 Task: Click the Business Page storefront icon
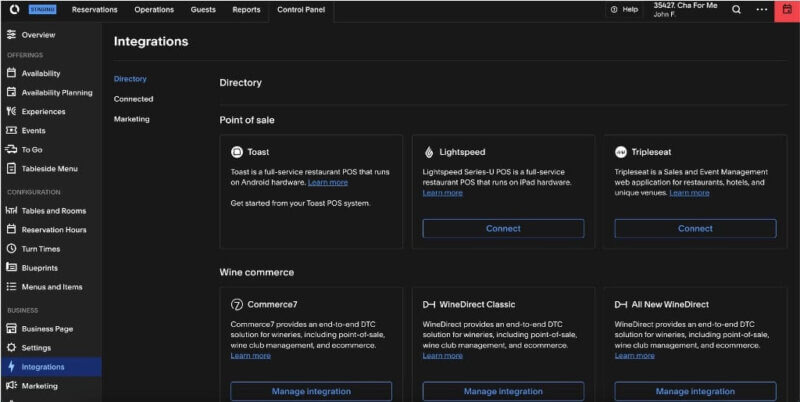click(x=11, y=329)
